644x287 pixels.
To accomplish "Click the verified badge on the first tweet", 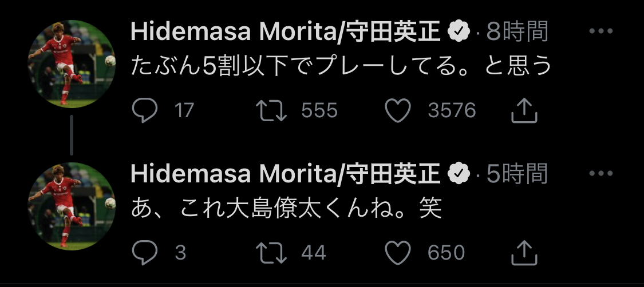I will point(460,33).
